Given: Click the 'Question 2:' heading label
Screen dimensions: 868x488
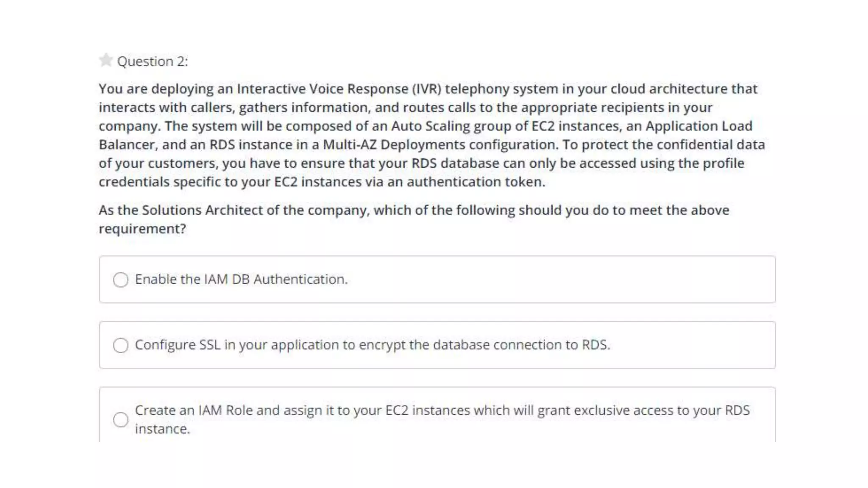Looking at the screenshot, I should [152, 61].
